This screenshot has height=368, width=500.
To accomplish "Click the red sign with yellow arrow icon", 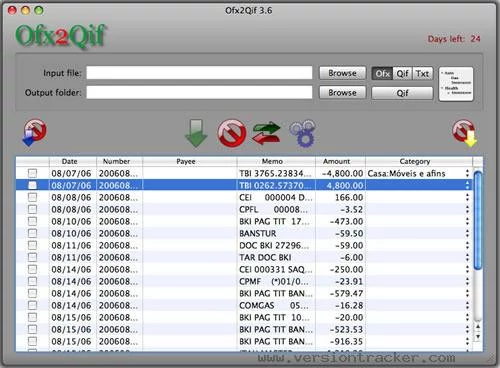I will coord(465,133).
